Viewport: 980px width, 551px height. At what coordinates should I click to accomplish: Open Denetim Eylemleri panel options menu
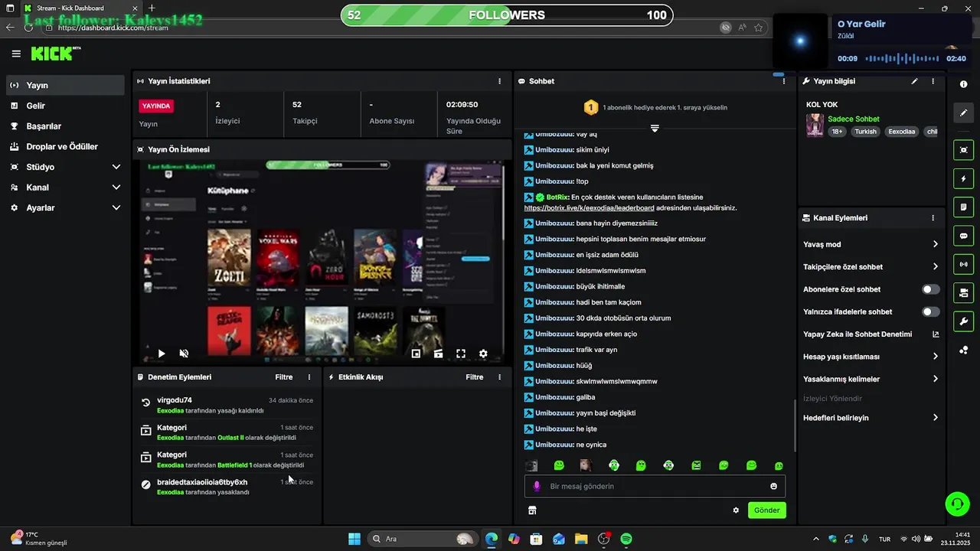309,377
